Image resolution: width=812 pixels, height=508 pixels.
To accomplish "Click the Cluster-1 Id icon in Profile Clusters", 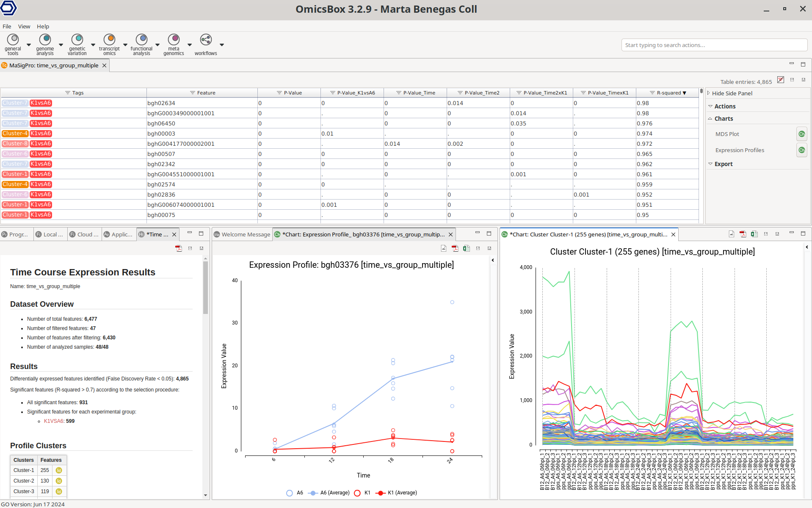I will pos(59,470).
